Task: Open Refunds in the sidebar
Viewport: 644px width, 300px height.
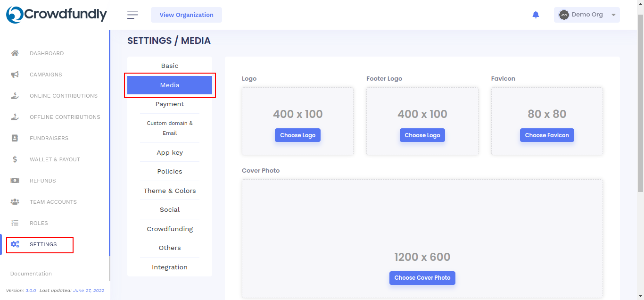Action: pyautogui.click(x=43, y=181)
